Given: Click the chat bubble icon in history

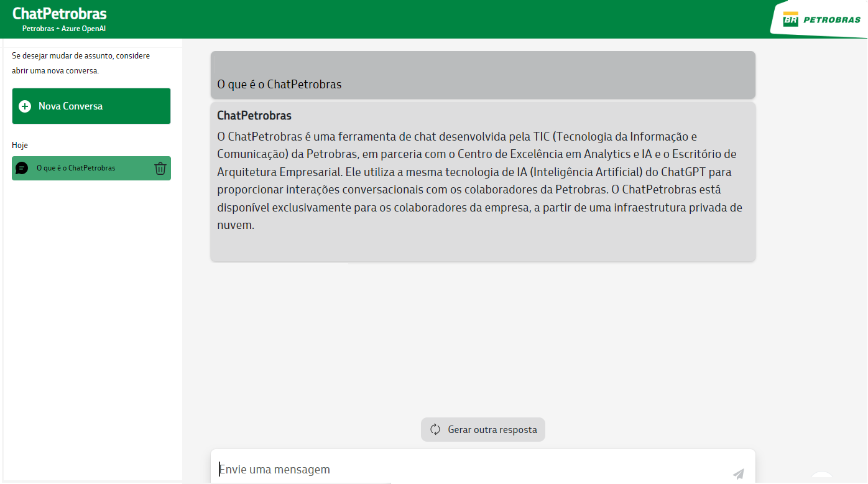Looking at the screenshot, I should [x=22, y=168].
